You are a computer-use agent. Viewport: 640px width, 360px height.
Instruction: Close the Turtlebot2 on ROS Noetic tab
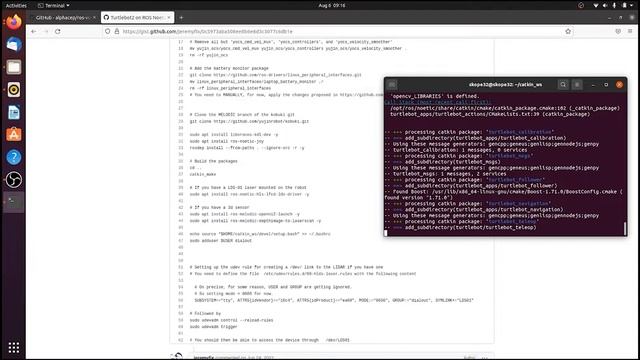(x=169, y=18)
